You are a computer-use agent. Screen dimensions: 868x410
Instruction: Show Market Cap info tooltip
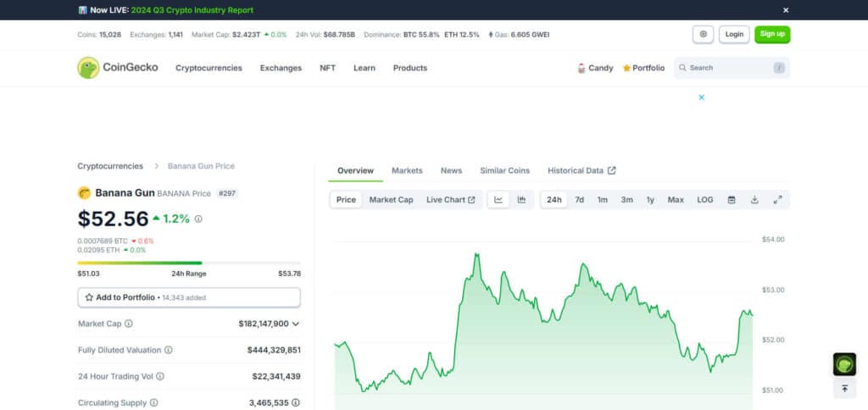click(129, 324)
